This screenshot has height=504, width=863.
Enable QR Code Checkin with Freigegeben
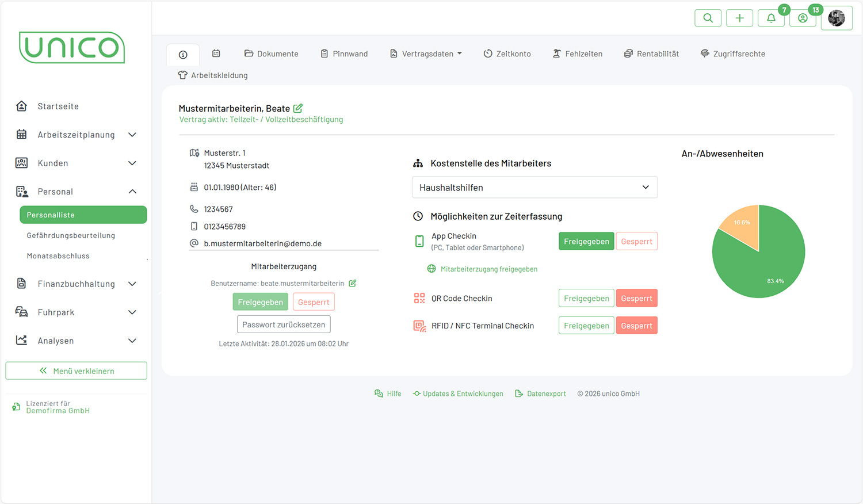(586, 298)
